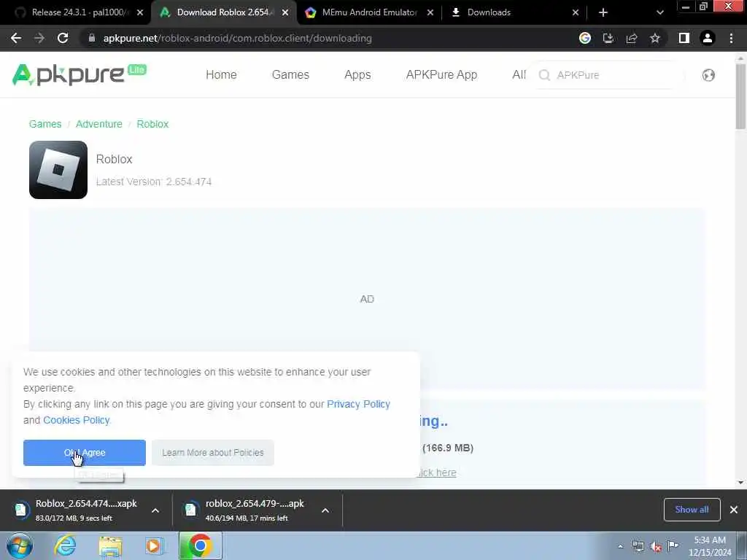The width and height of the screenshot is (747, 560).
Task: Open the language globe icon
Action: click(x=708, y=75)
